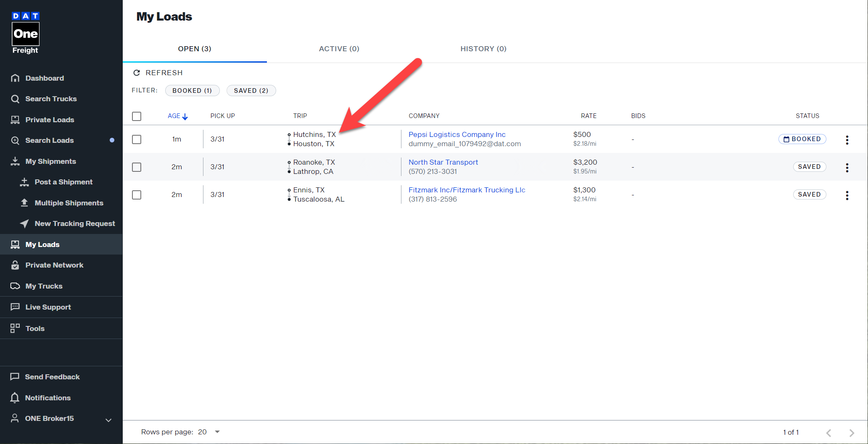
Task: Select the Hutchins to Houston load checkbox
Action: coord(137,139)
